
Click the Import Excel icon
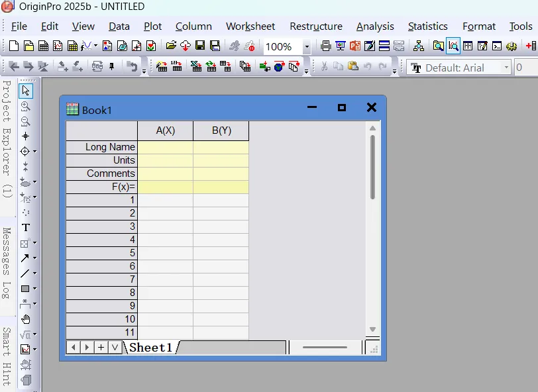click(196, 66)
